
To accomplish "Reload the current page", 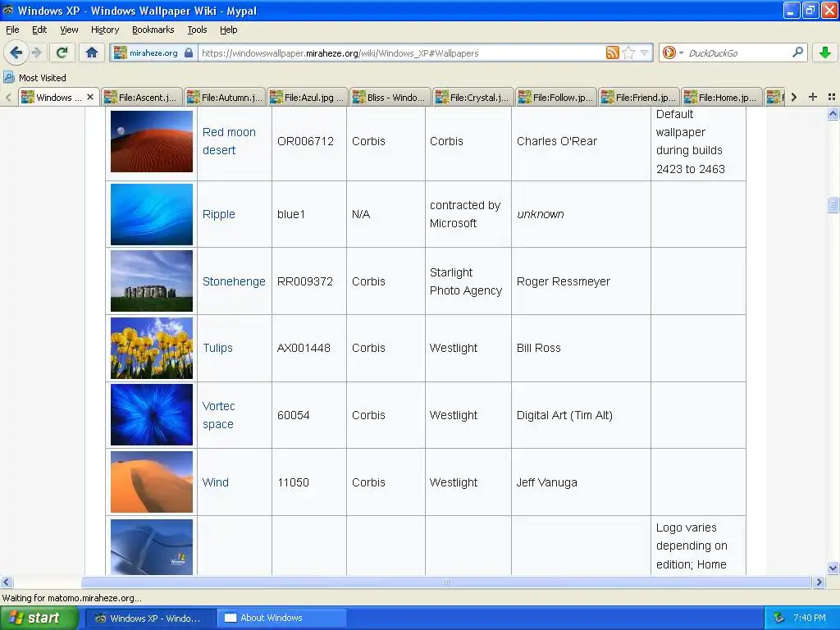I will [62, 52].
